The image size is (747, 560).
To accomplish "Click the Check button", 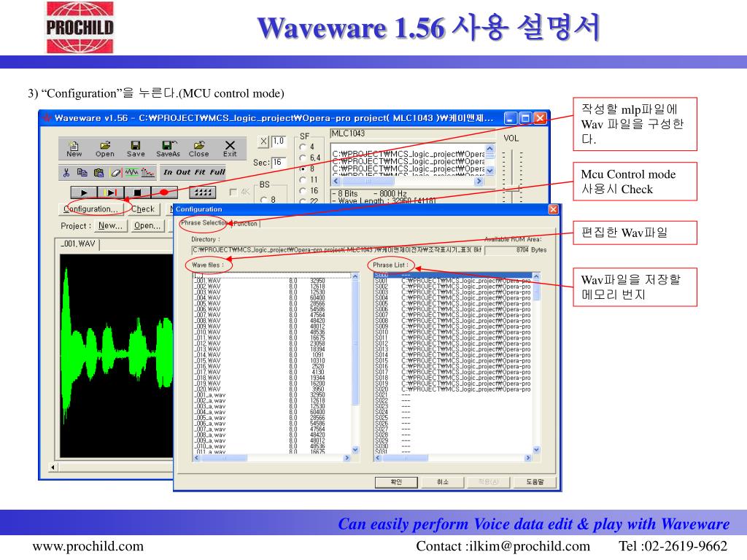I will click(143, 209).
